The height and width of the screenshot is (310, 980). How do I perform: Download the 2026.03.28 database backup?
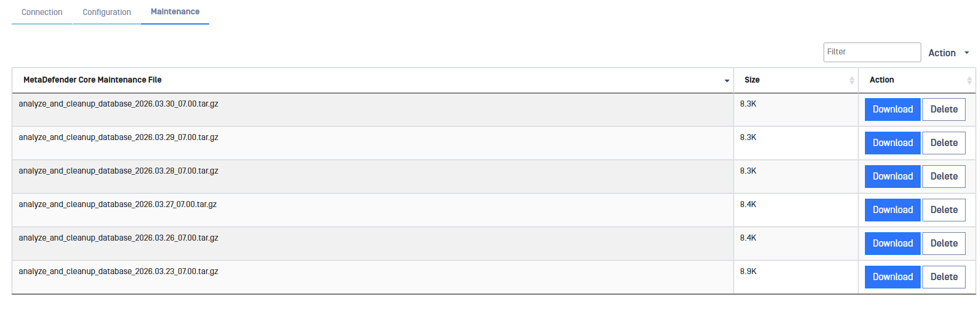(x=892, y=177)
